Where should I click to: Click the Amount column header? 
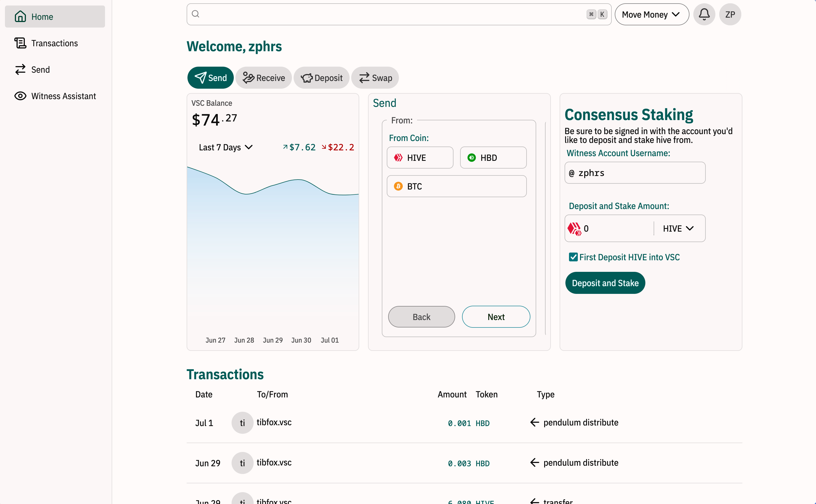452,394
